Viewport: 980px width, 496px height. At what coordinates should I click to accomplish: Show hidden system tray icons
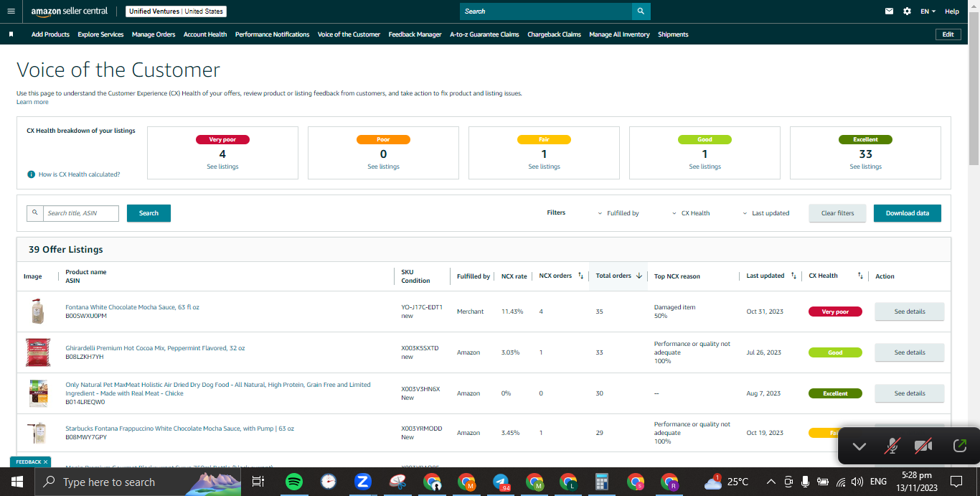pyautogui.click(x=771, y=482)
